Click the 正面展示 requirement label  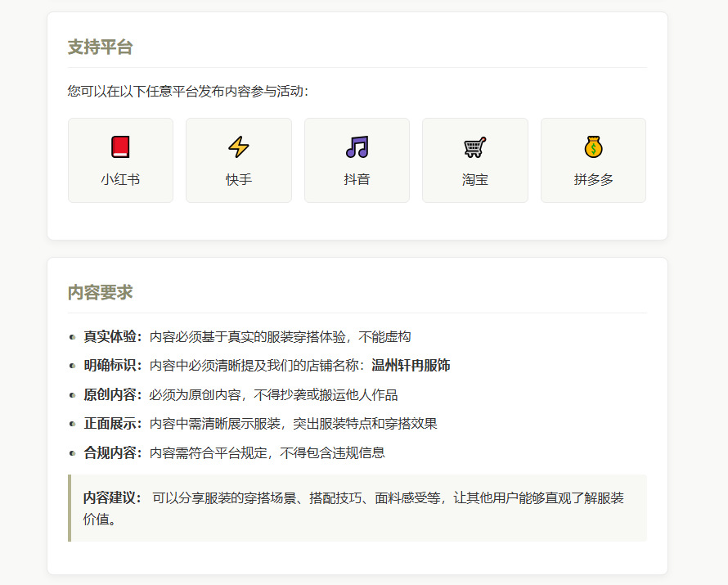[110, 424]
